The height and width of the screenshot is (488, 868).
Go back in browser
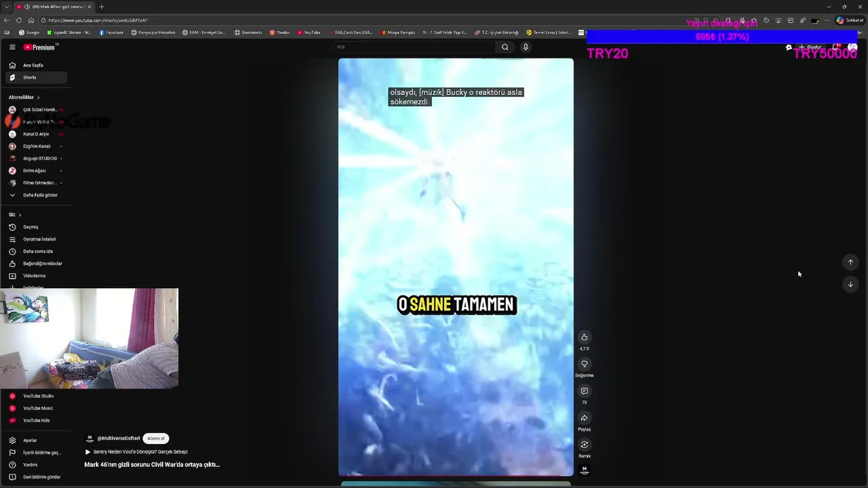(7, 20)
